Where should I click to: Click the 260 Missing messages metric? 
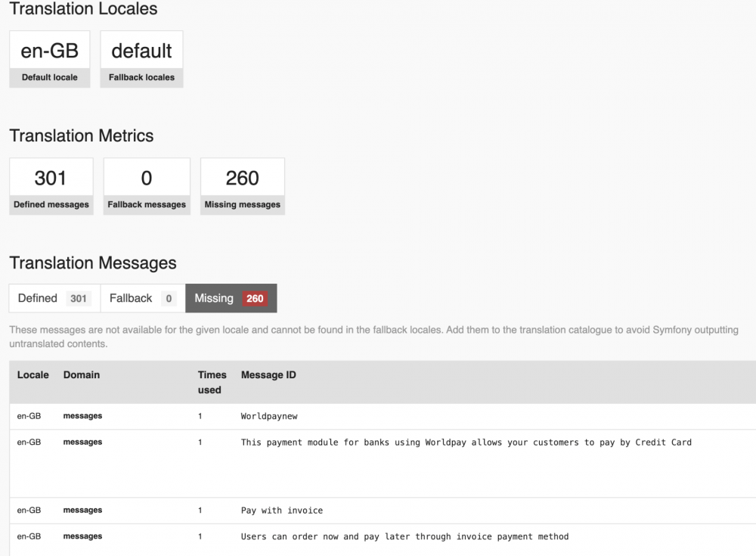242,185
